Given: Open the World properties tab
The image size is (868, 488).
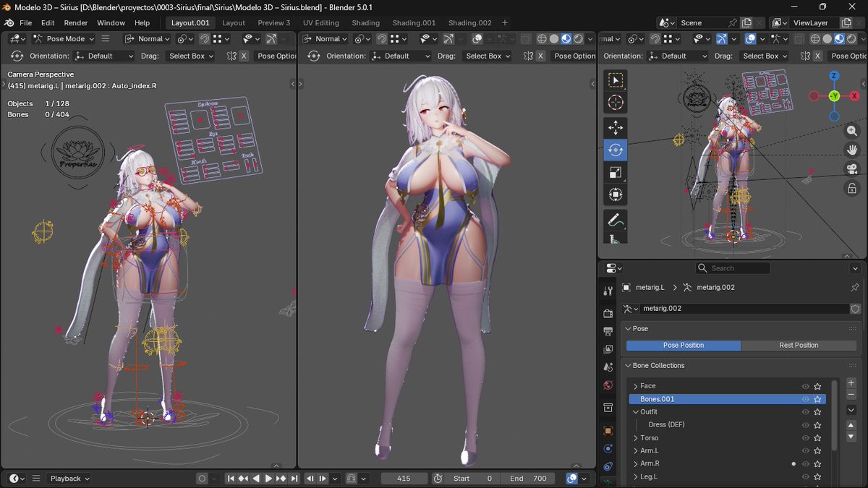Looking at the screenshot, I should [608, 385].
